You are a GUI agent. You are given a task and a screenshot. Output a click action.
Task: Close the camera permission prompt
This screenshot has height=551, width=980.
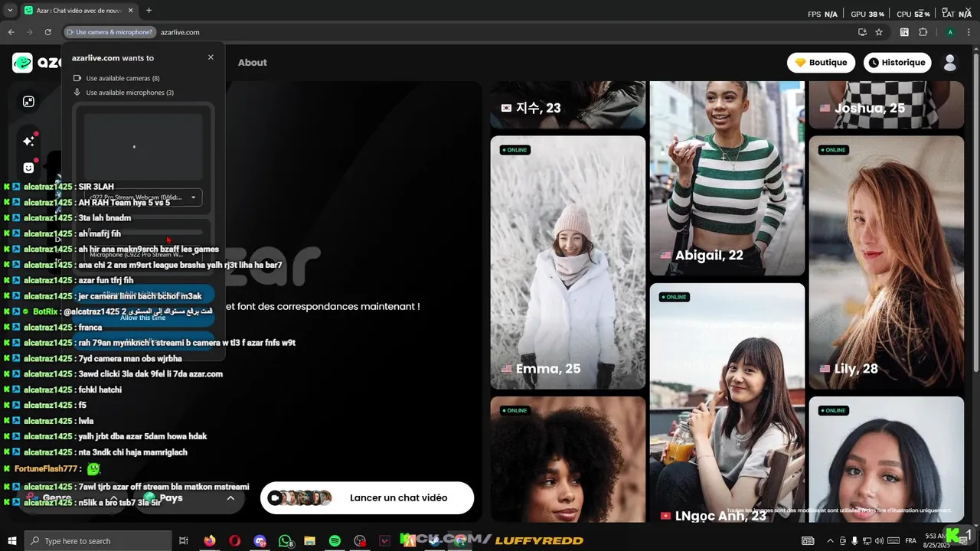[211, 57]
